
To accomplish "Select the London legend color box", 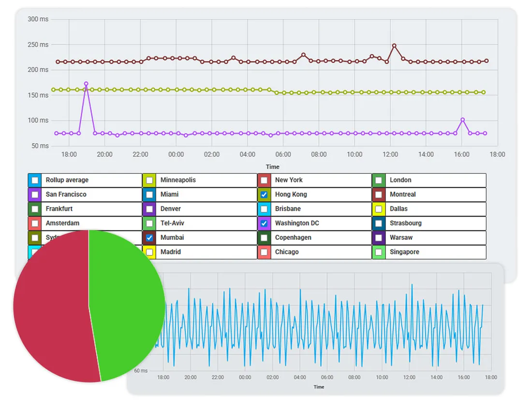I will [x=378, y=180].
